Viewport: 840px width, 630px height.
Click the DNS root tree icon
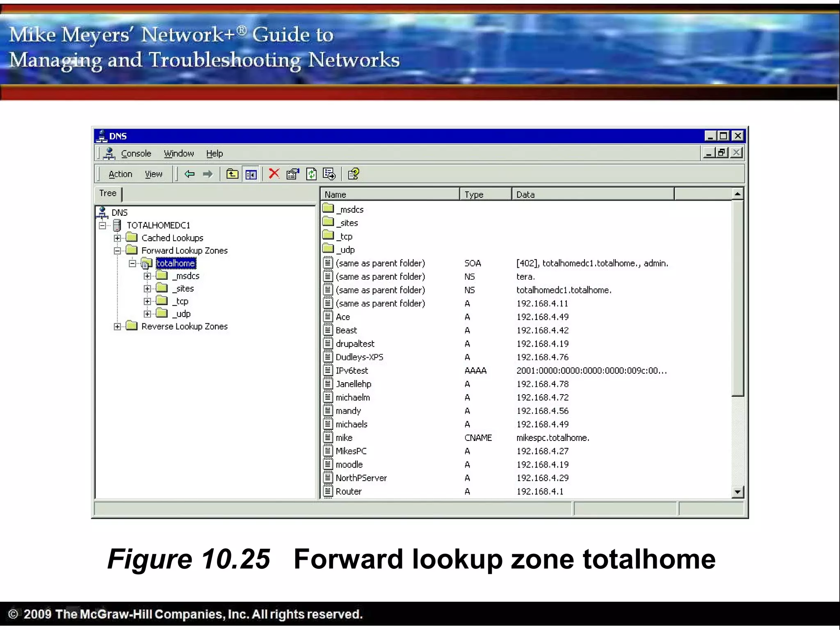102,212
